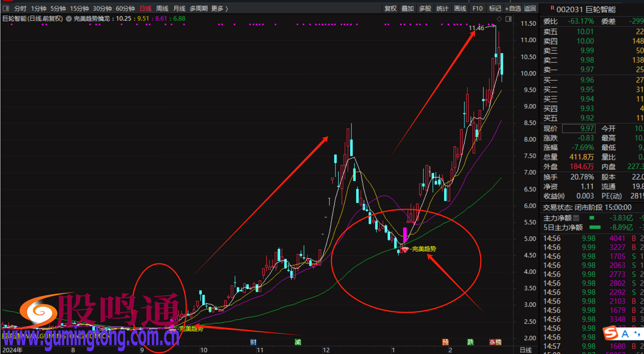Toggle Sogou input mode letter A
Image resolution: width=644 pixels, height=354 pixels.
625,333
